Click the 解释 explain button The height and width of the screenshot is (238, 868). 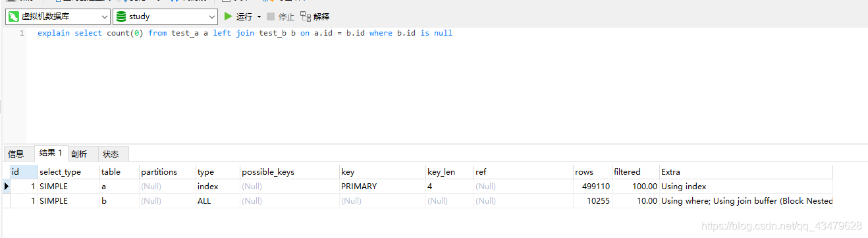315,16
